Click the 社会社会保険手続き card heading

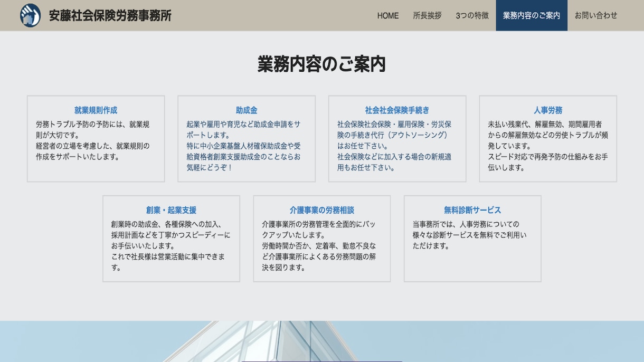click(397, 110)
